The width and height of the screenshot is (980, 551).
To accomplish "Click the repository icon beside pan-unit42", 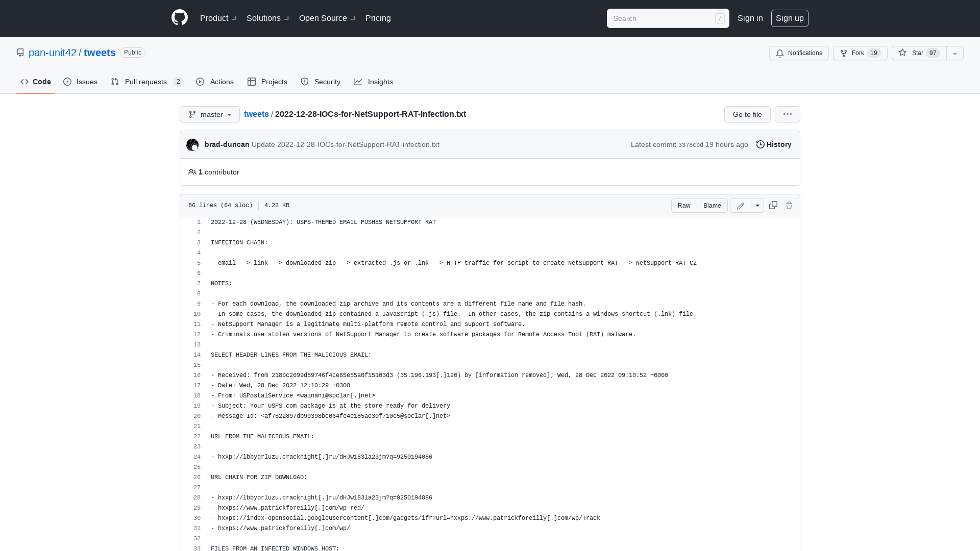I will (20, 53).
